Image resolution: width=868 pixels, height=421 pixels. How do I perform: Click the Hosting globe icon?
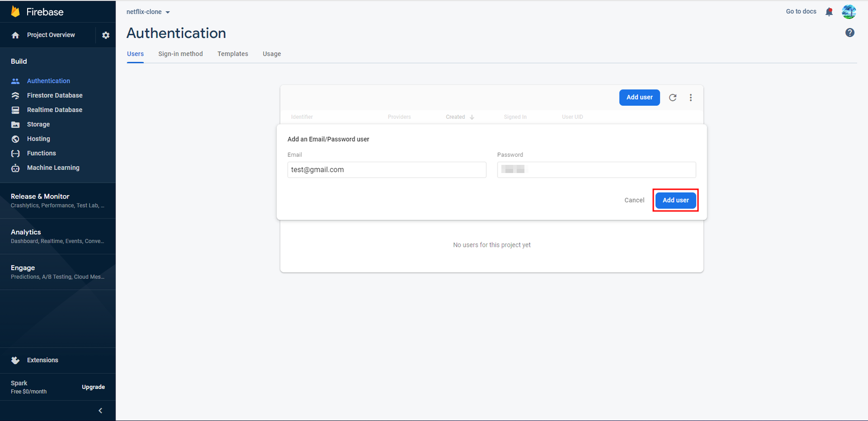pyautogui.click(x=15, y=139)
